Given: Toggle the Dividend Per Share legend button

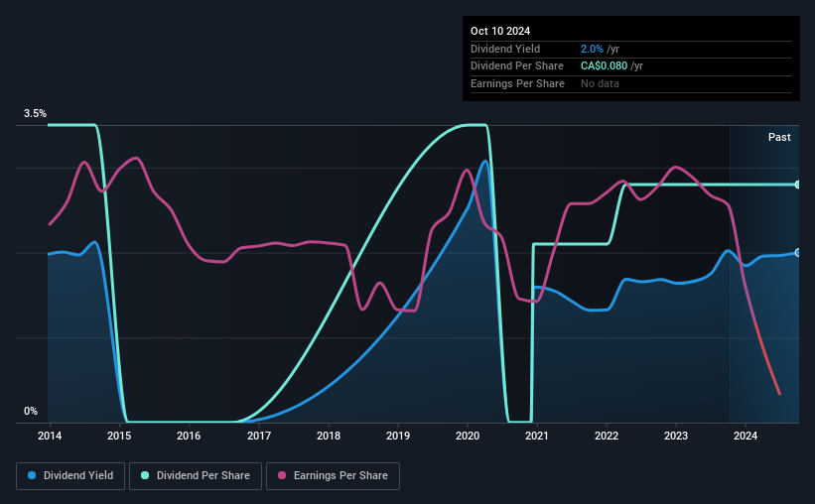Looking at the screenshot, I should point(196,476).
